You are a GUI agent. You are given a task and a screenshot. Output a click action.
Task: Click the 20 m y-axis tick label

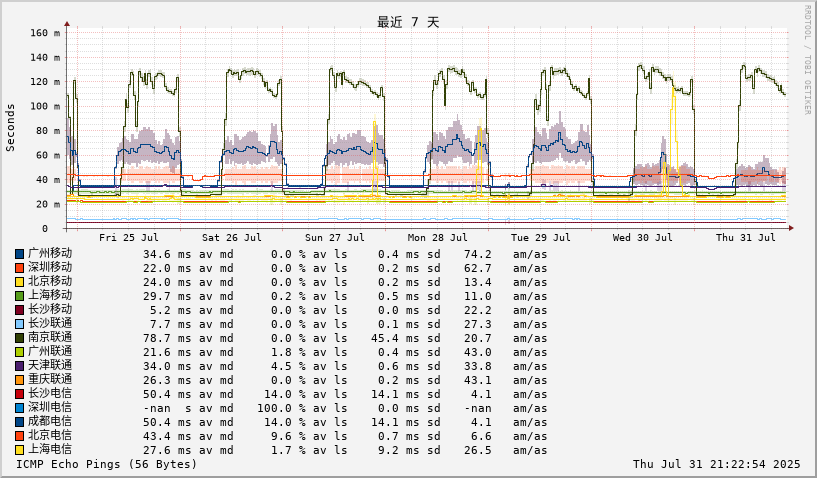(48, 204)
